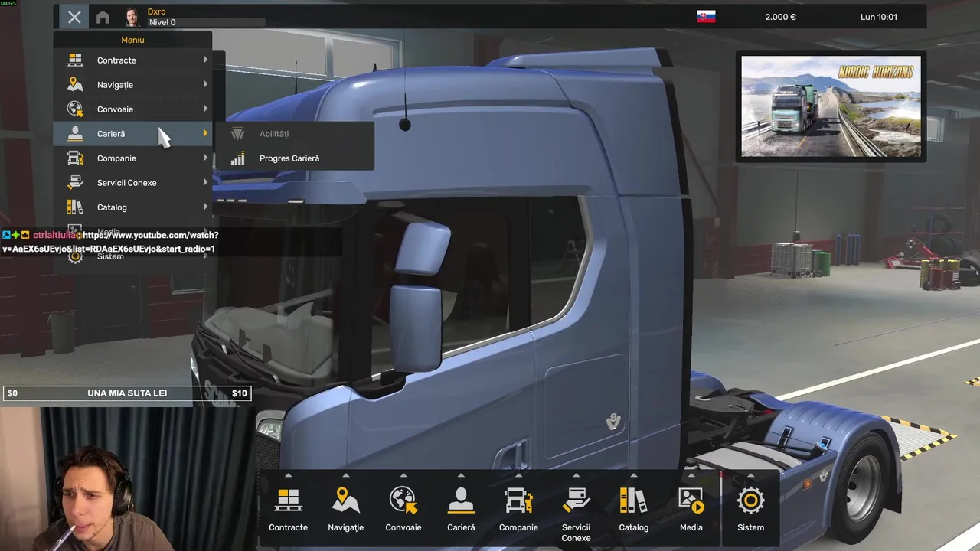Image resolution: width=980 pixels, height=551 pixels.
Task: Open the Dxro player profile avatar
Action: (x=132, y=17)
